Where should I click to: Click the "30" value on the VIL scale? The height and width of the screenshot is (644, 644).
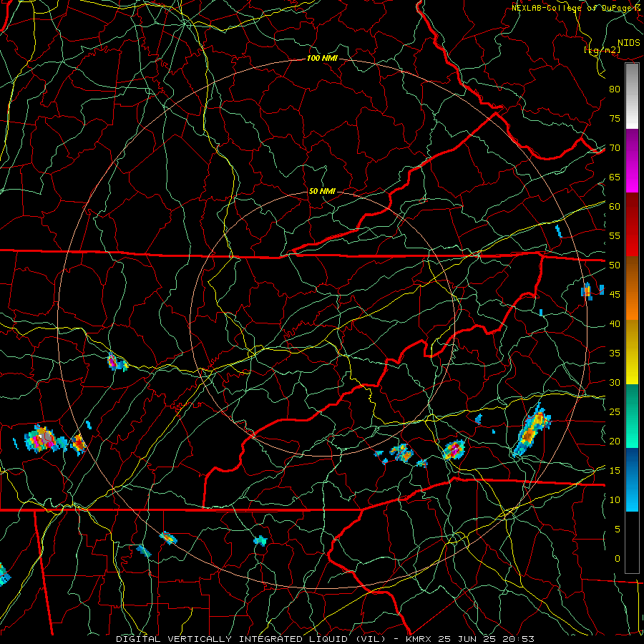[615, 383]
